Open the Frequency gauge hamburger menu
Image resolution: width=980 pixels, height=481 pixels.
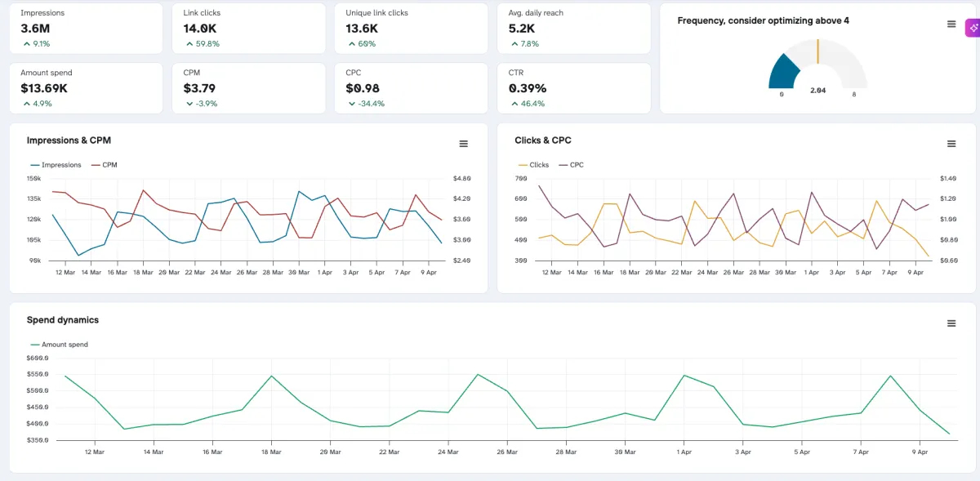click(951, 24)
